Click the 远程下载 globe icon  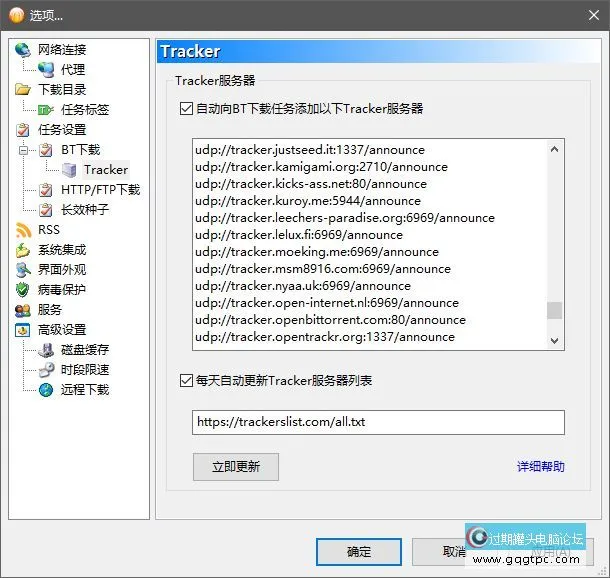pos(46,390)
